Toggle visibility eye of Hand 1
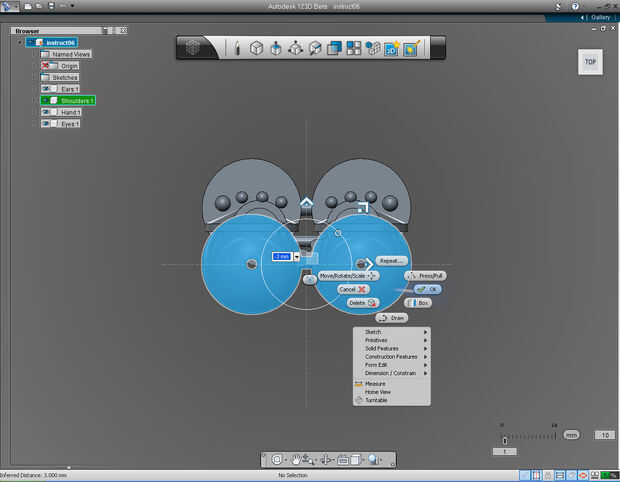Viewport: 620px width, 482px height. (x=45, y=112)
